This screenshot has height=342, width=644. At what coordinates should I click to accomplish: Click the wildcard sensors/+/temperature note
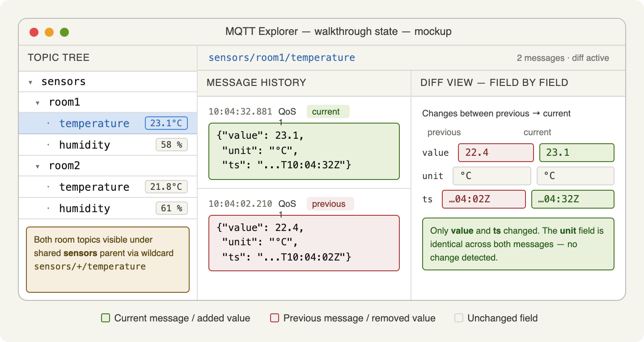click(x=108, y=260)
